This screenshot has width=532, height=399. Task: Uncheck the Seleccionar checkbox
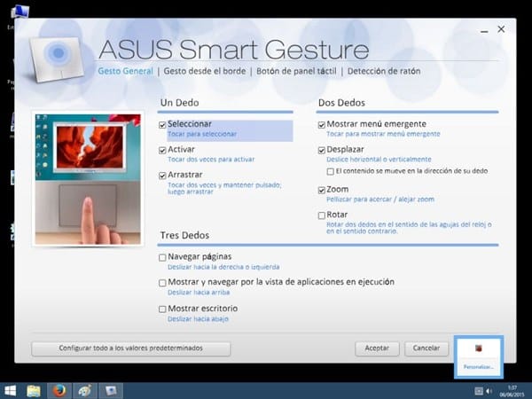coord(162,125)
